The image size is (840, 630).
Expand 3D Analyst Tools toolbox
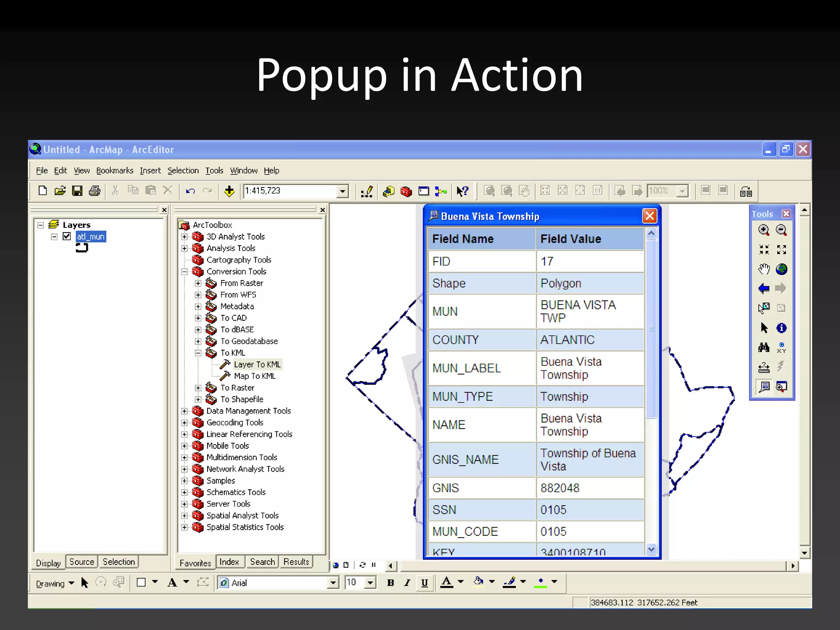[x=184, y=237]
